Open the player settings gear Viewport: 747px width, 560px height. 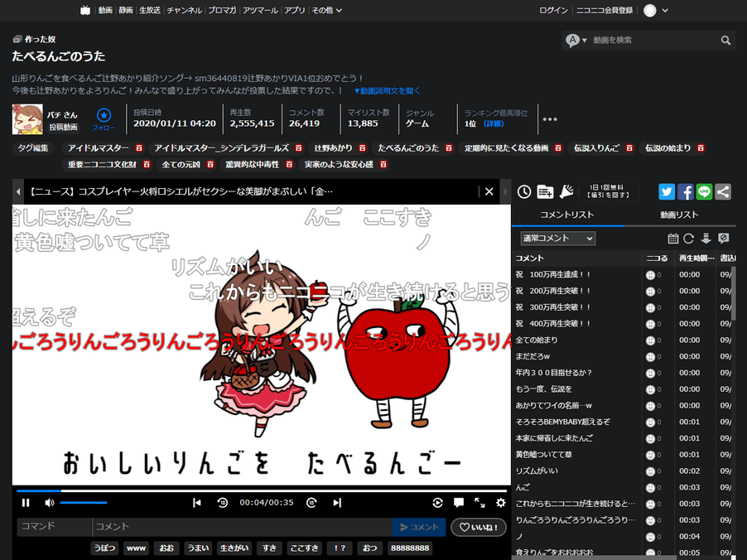click(x=501, y=502)
